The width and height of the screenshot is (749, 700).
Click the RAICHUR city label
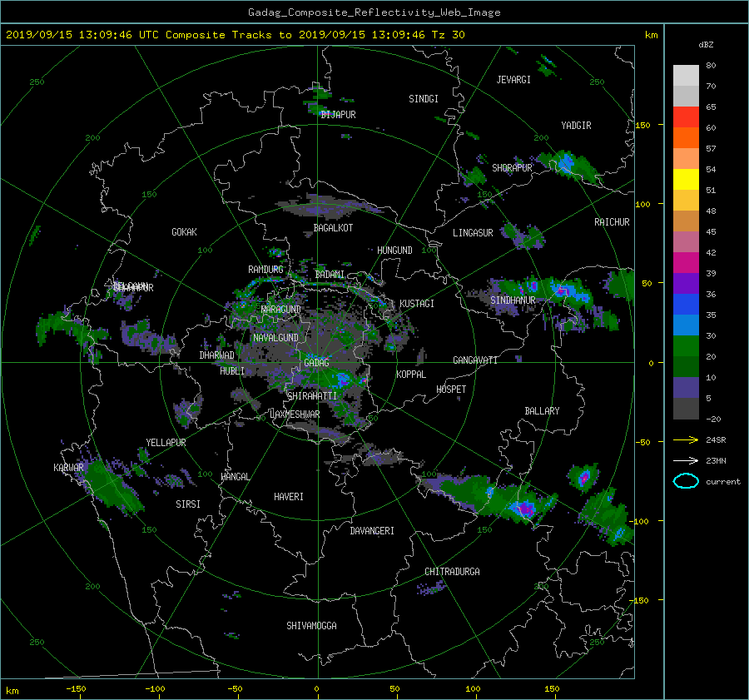[x=612, y=222]
